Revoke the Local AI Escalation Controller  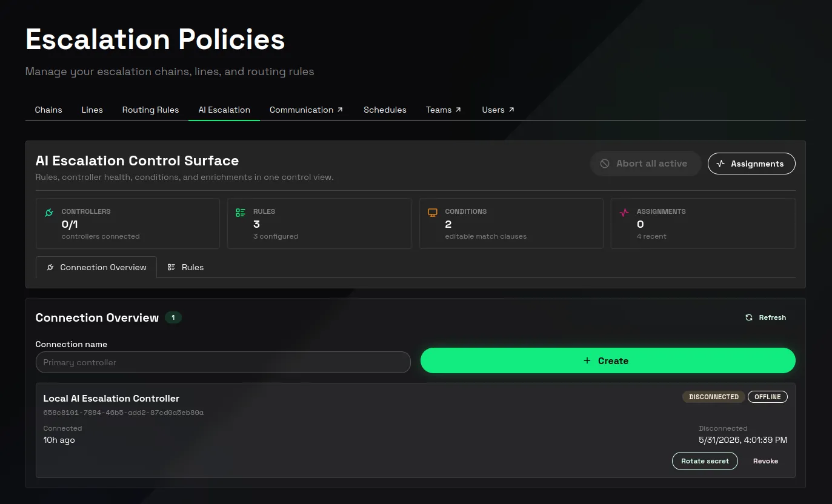pyautogui.click(x=765, y=461)
